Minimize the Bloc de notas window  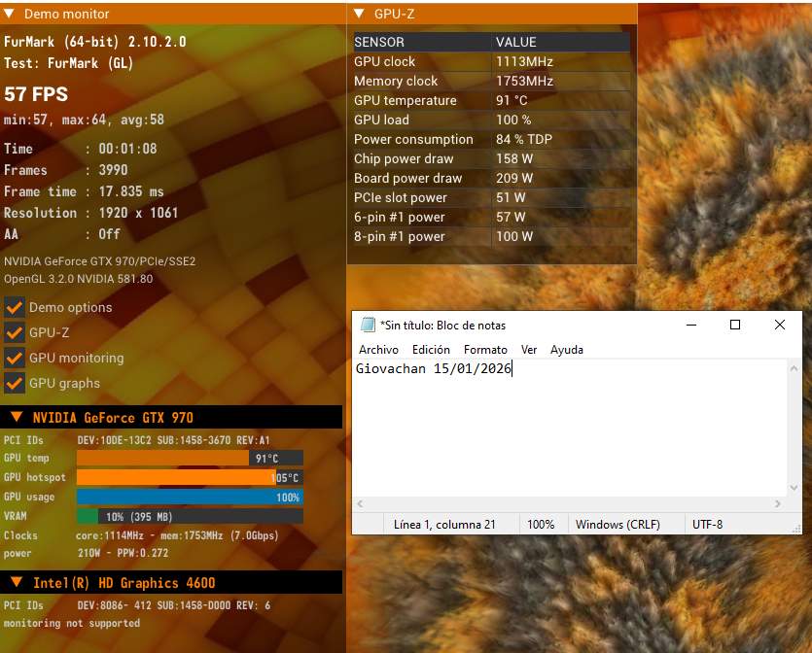[691, 325]
